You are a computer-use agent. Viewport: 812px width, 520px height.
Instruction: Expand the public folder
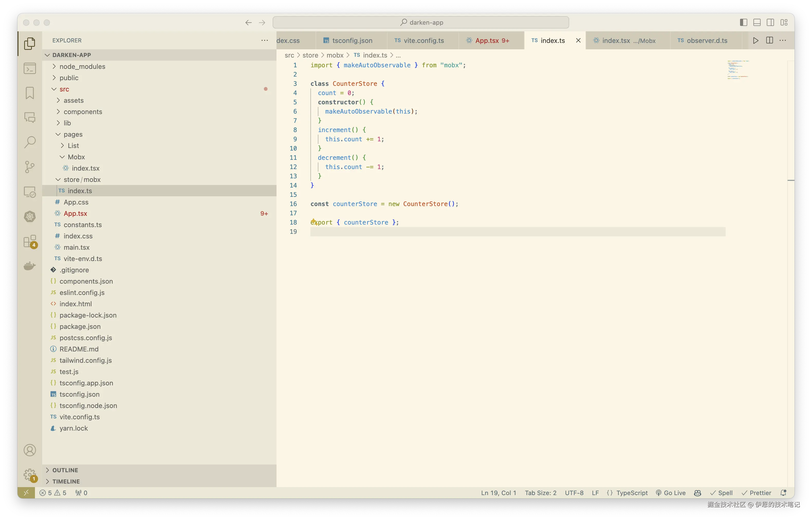(x=159, y=78)
